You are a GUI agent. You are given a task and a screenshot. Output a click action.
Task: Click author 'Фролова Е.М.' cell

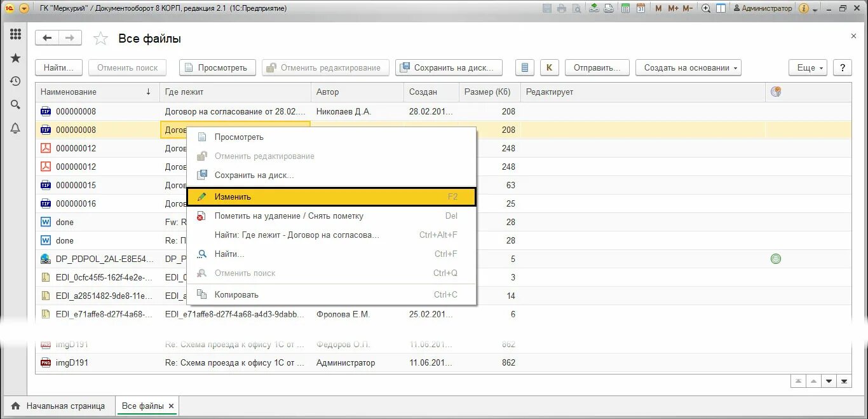(358, 314)
